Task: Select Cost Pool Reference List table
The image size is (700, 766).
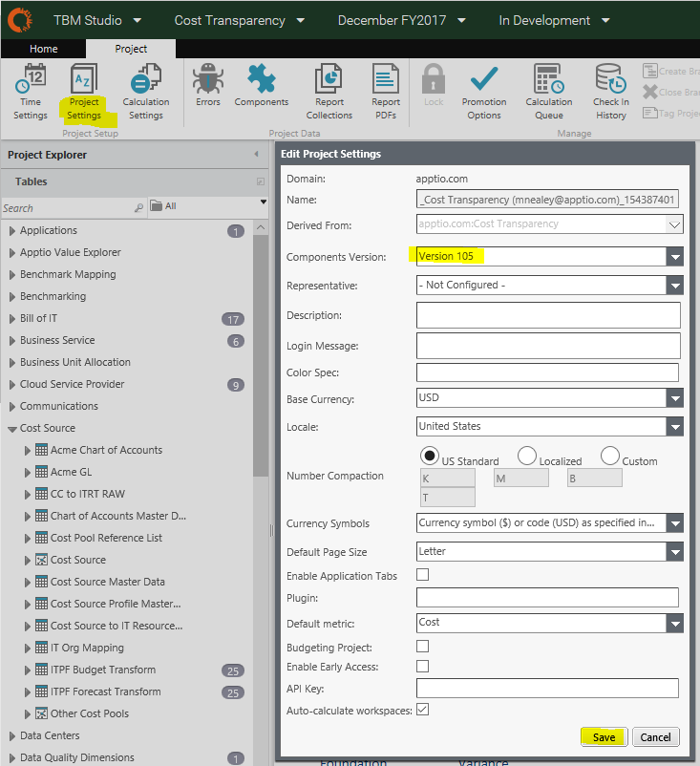Action: point(107,538)
